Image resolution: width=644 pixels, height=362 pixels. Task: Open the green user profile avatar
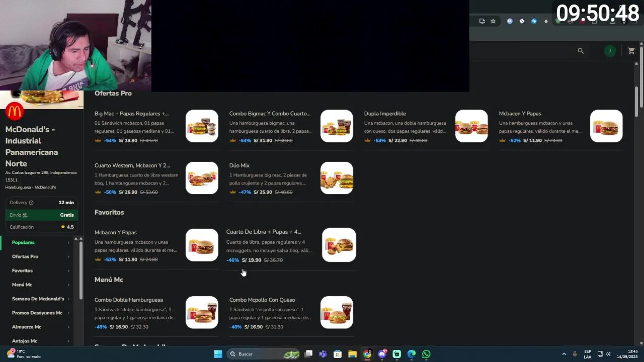(610, 51)
